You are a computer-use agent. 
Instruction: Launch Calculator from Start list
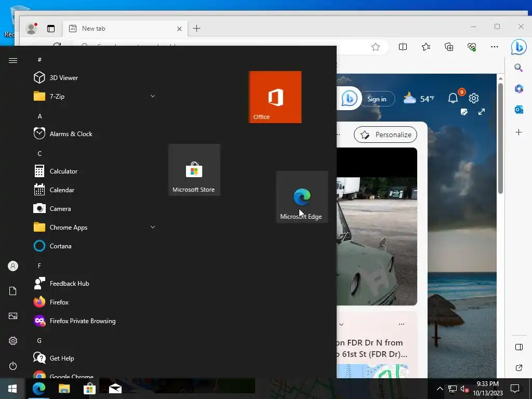95,171
